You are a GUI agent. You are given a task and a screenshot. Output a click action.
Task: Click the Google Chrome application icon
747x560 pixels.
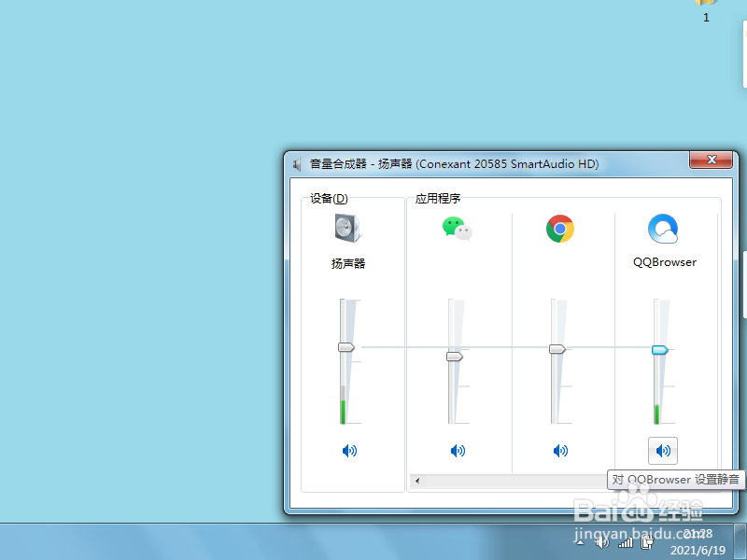tap(560, 227)
